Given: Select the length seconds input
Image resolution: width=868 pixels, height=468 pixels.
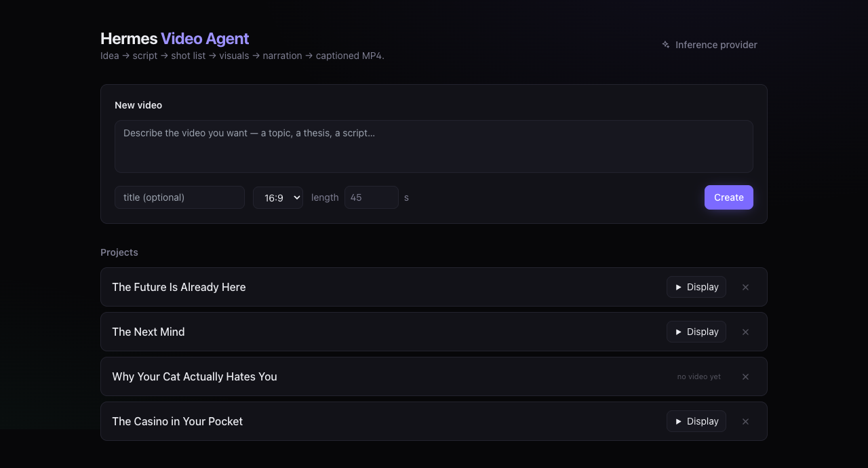Looking at the screenshot, I should click(x=372, y=197).
